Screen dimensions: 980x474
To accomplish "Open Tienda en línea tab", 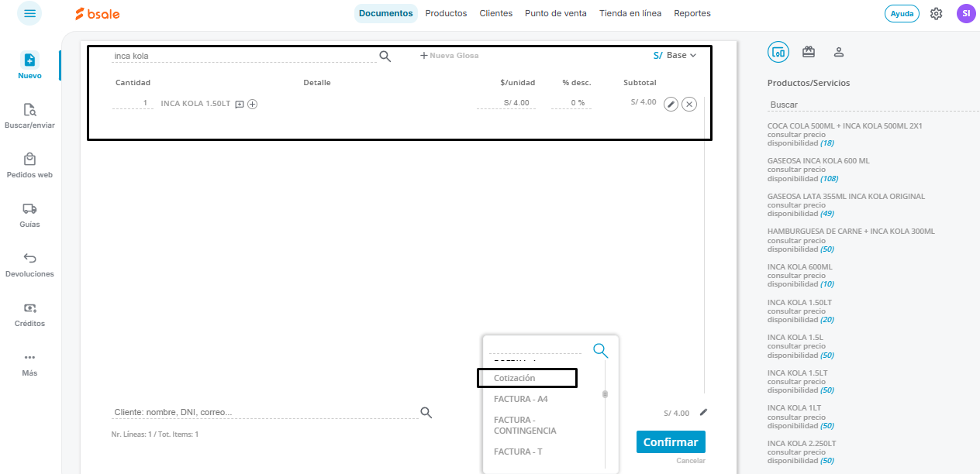I will [630, 13].
